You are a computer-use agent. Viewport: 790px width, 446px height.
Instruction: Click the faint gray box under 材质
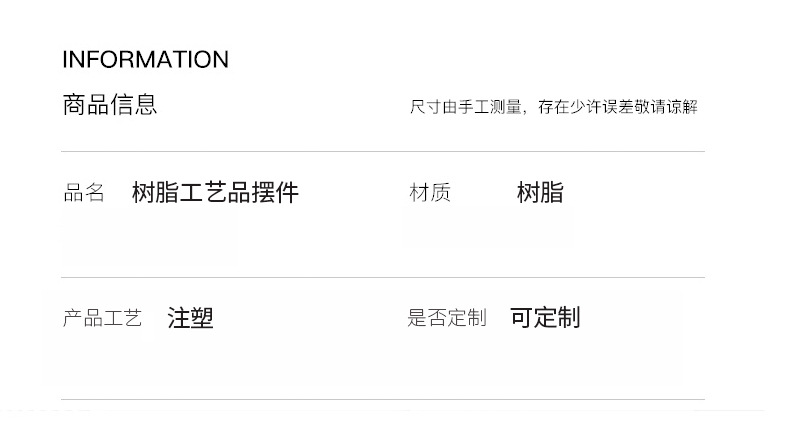click(487, 230)
